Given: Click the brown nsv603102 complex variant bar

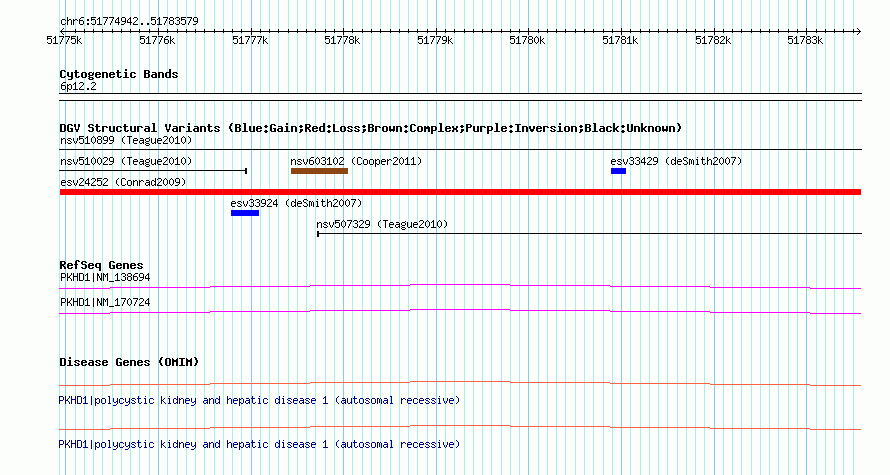Looking at the screenshot, I should (320, 171).
